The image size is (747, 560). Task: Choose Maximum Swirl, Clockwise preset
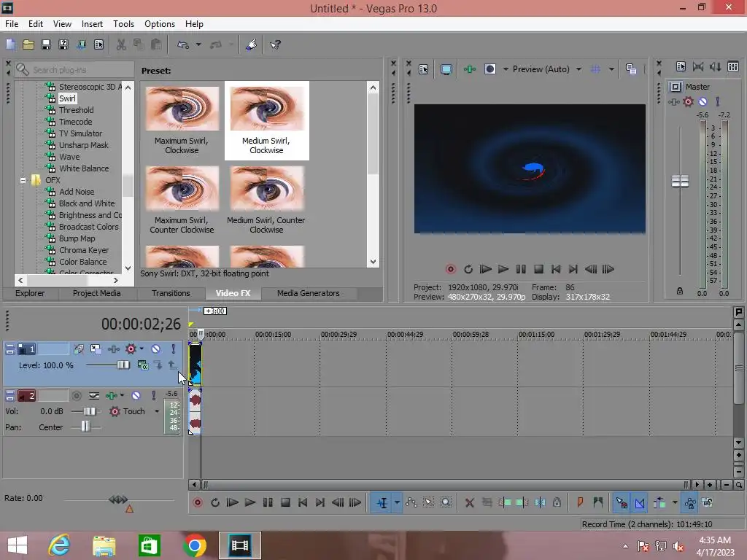click(182, 120)
